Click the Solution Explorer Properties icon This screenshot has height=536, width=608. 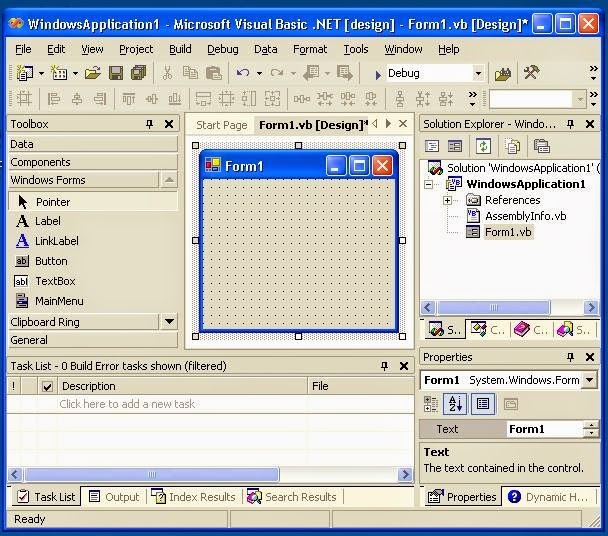pos(542,146)
